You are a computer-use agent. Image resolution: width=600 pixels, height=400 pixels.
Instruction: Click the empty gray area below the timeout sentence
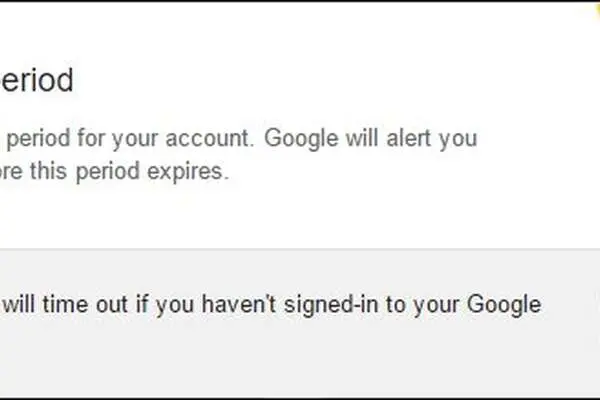point(300,358)
